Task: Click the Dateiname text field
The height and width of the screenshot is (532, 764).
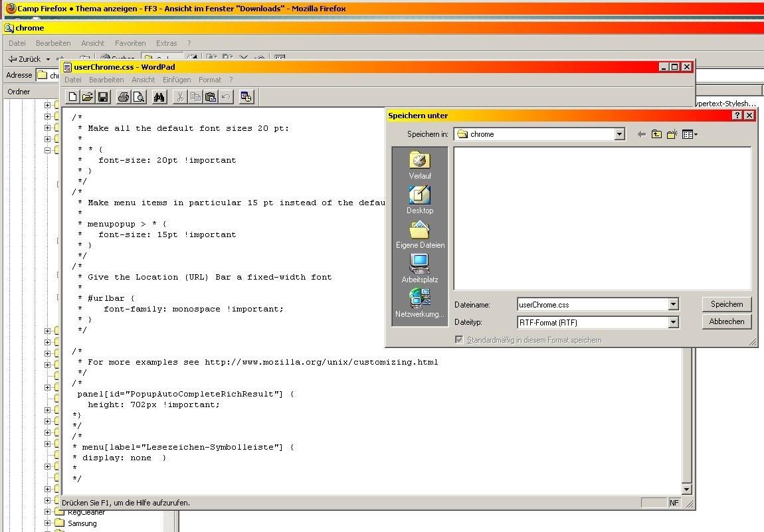Action: click(591, 304)
